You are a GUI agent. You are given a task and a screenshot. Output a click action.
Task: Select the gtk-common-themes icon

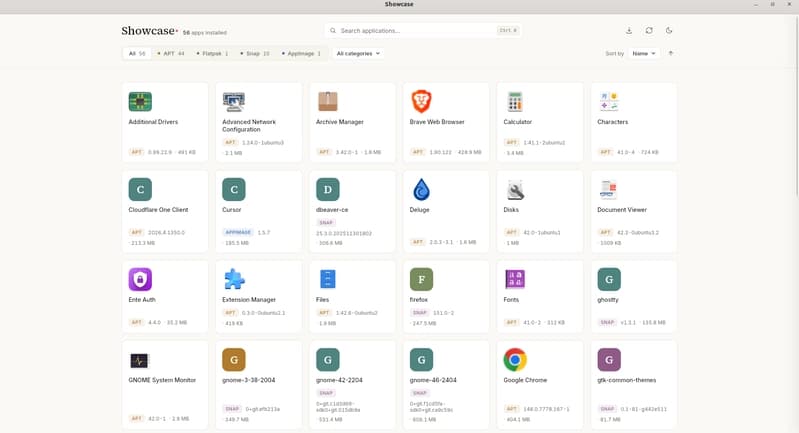click(x=609, y=360)
